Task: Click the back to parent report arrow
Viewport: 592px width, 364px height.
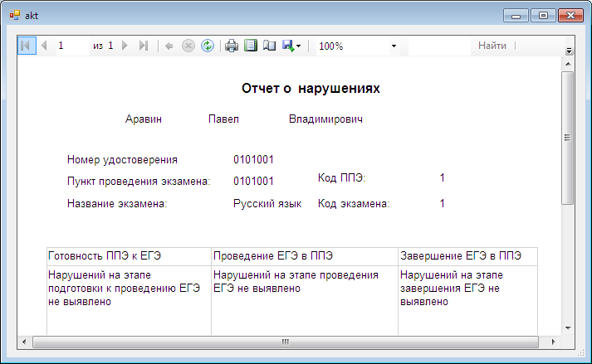Action: coord(169,46)
